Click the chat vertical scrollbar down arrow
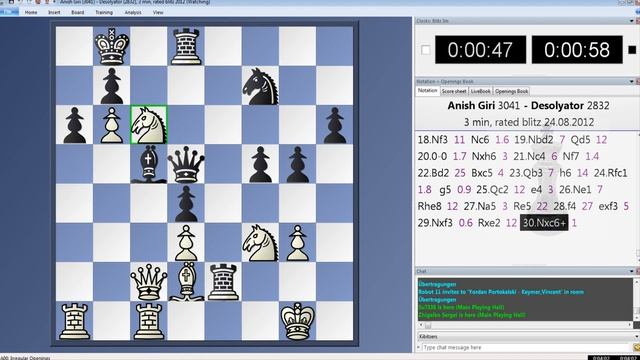This screenshot has width=640, height=360. coord(636,318)
